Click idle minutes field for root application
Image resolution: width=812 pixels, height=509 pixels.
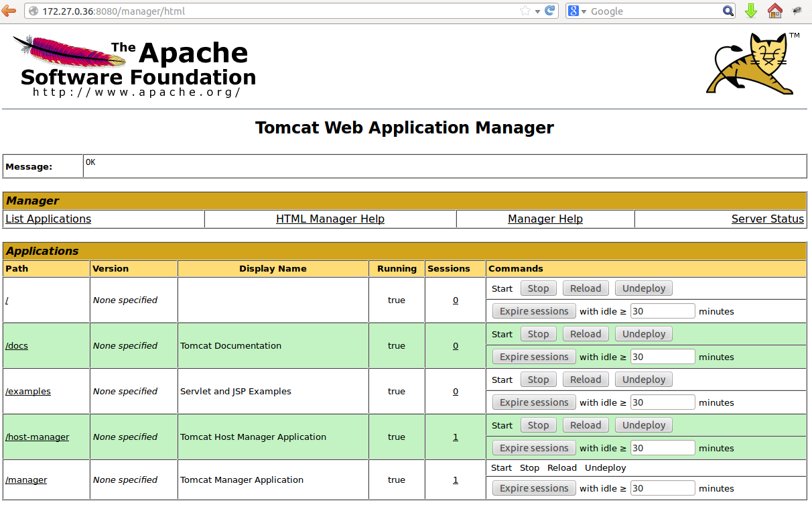[x=663, y=311]
